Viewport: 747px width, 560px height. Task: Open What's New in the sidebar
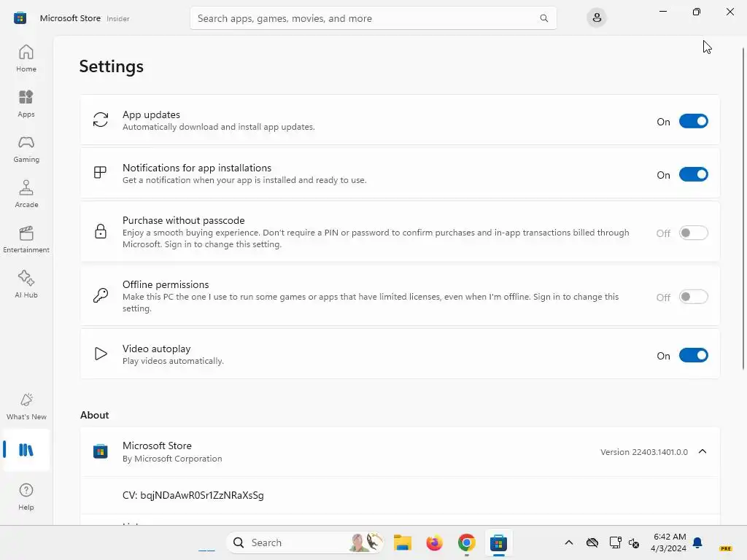tap(26, 406)
